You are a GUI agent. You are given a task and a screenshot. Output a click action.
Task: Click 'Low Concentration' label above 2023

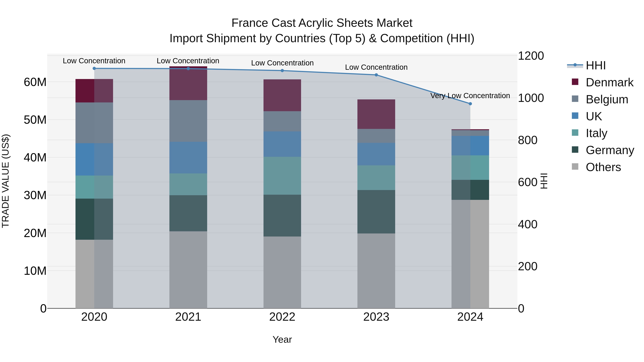coord(376,67)
